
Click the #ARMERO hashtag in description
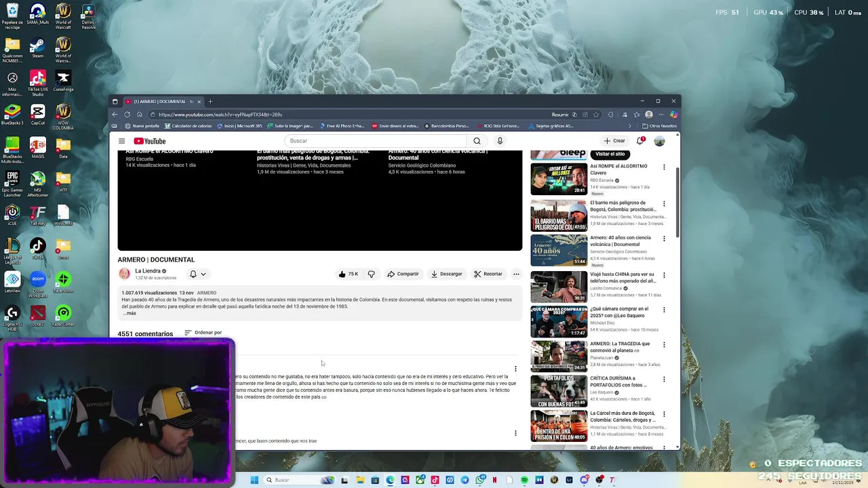pyautogui.click(x=207, y=293)
